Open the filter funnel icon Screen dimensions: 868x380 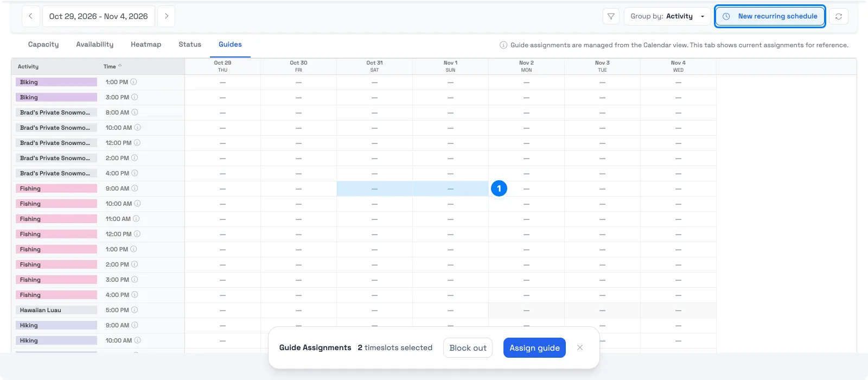[611, 16]
